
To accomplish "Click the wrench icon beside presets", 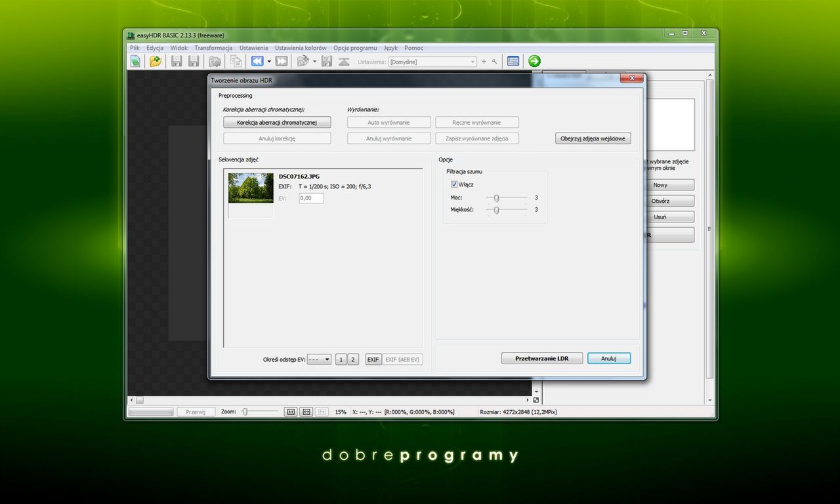I will click(x=494, y=62).
